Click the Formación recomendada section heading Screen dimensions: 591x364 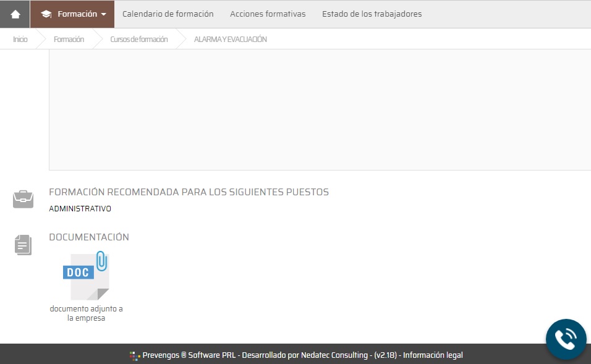[x=189, y=192]
